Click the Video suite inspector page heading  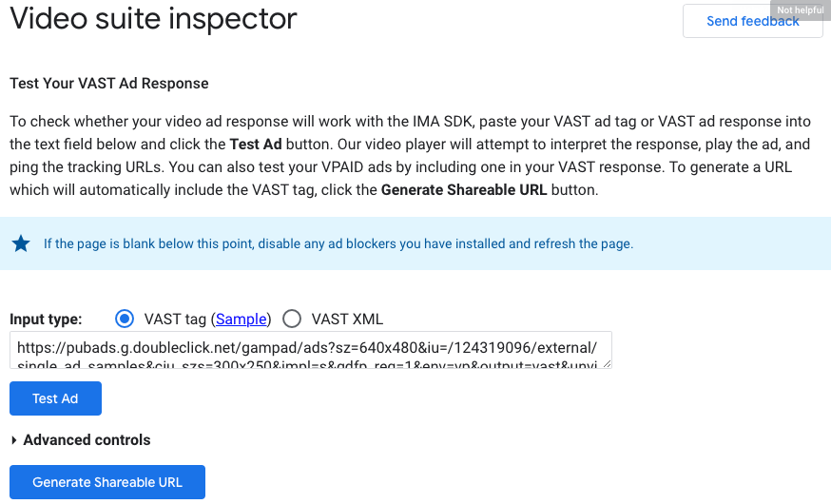153,19
